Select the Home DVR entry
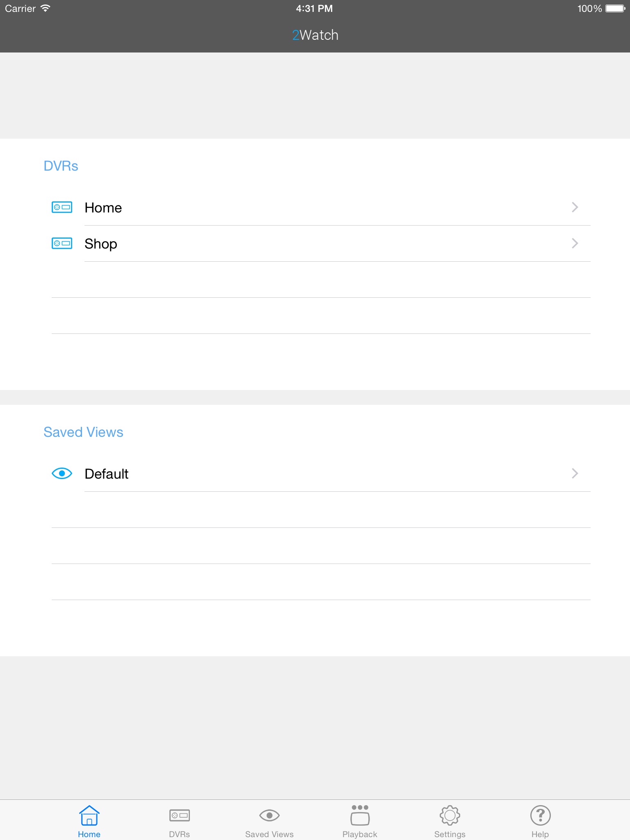The image size is (630, 840). (x=103, y=208)
